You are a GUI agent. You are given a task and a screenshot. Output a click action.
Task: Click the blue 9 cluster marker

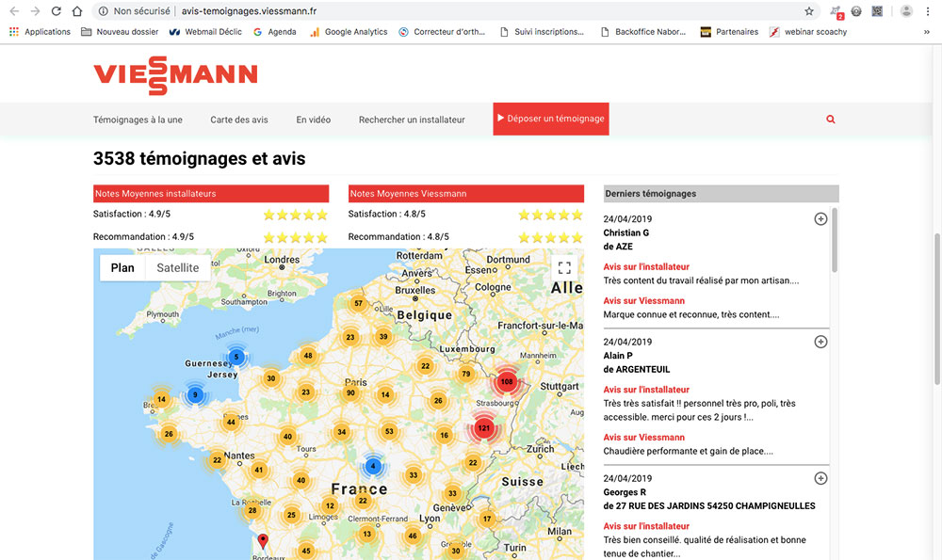point(195,395)
